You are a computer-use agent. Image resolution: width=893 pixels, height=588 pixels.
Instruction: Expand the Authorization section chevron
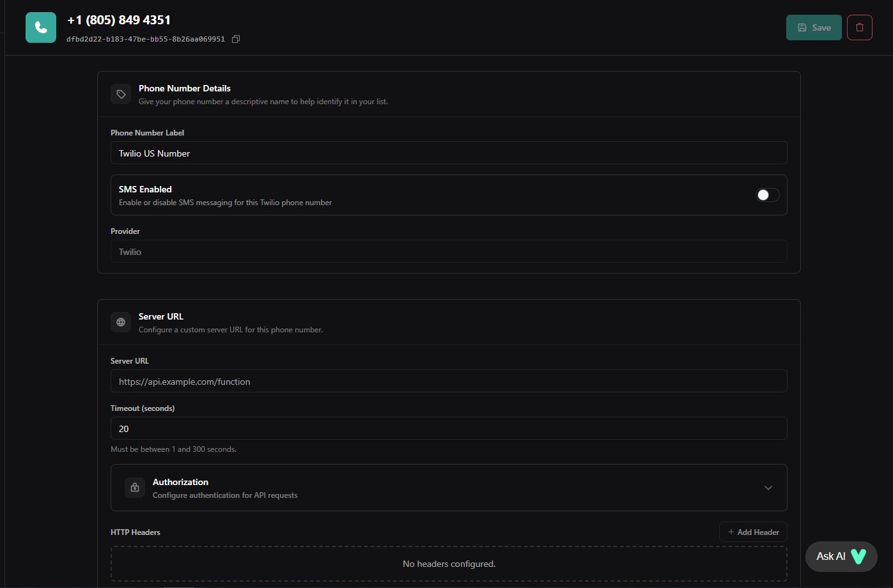768,488
